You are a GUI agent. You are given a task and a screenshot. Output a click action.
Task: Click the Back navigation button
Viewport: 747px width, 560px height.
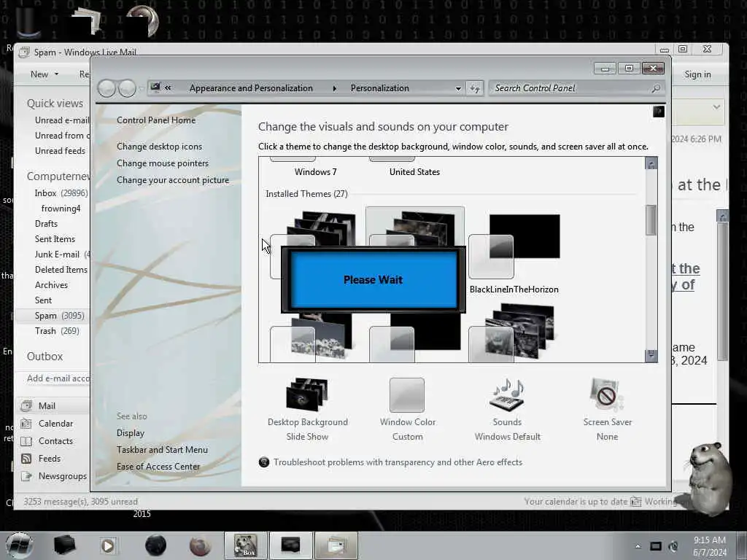point(107,88)
